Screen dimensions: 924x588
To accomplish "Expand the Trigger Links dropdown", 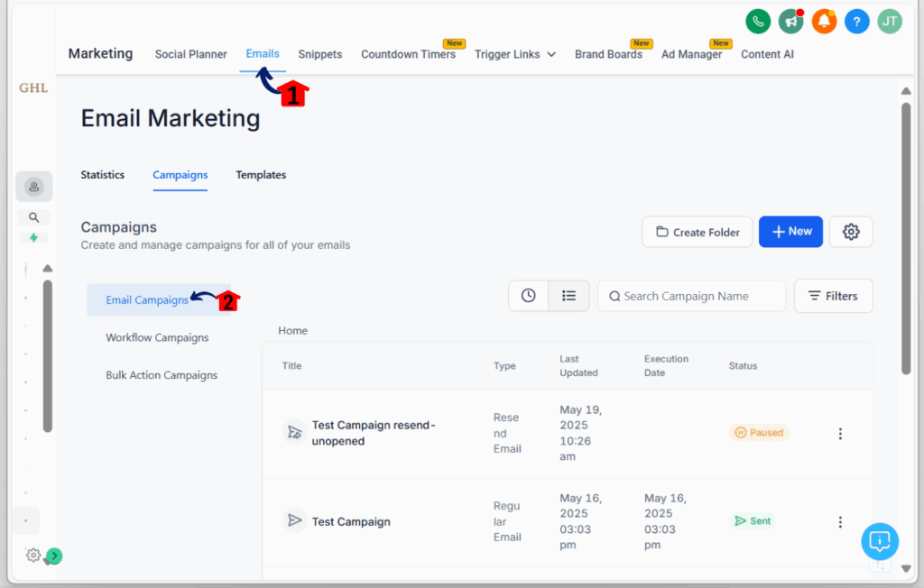I will 515,54.
